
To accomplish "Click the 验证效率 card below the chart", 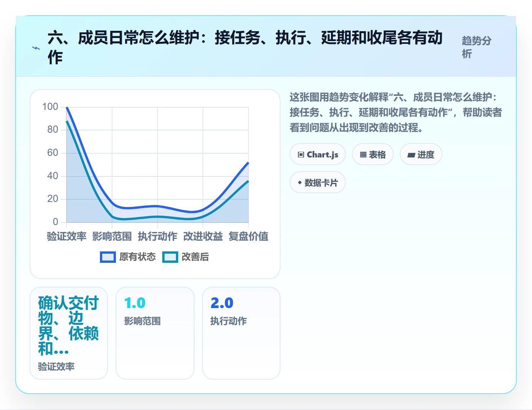I will [69, 333].
